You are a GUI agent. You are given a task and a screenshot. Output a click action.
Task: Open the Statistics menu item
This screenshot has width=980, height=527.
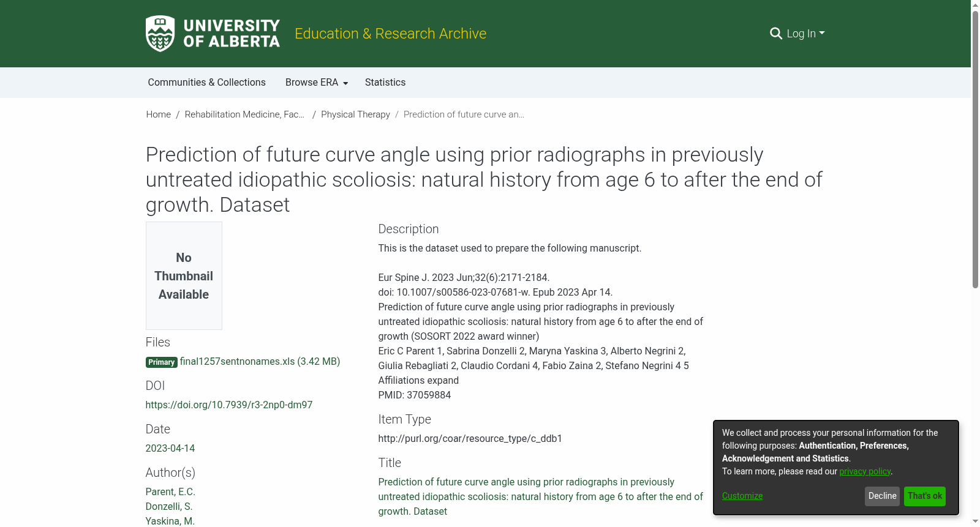click(385, 83)
